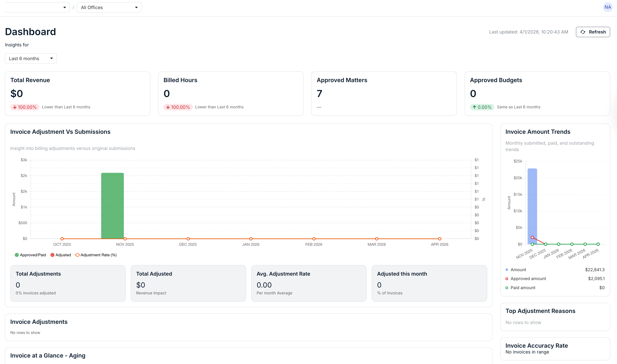Screen dimensions: 617x364
Task: Open the All Offices dropdown
Action: [109, 7]
